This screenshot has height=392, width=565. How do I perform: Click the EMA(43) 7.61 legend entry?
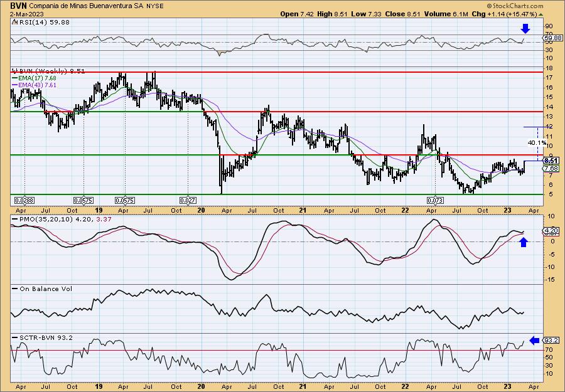coord(35,85)
